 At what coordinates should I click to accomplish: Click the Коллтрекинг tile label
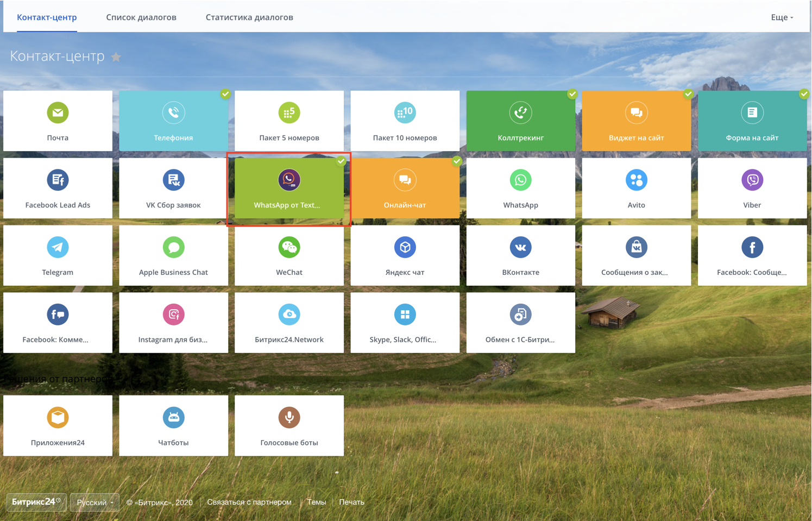[x=520, y=138]
